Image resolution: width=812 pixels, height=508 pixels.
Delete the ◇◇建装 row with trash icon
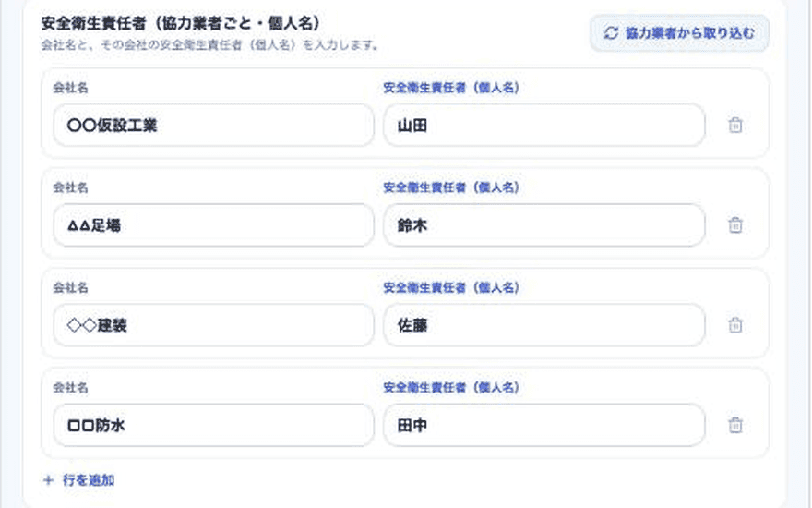coord(735,325)
